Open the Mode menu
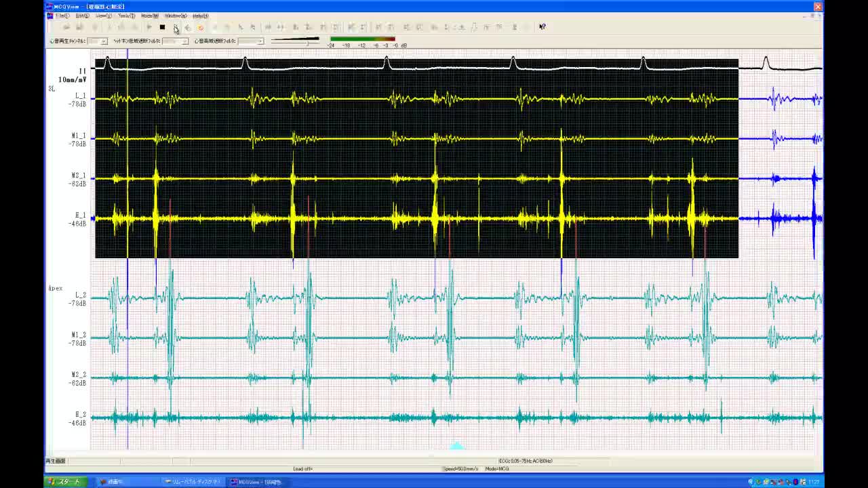Image resolution: width=868 pixels, height=488 pixels. click(149, 16)
